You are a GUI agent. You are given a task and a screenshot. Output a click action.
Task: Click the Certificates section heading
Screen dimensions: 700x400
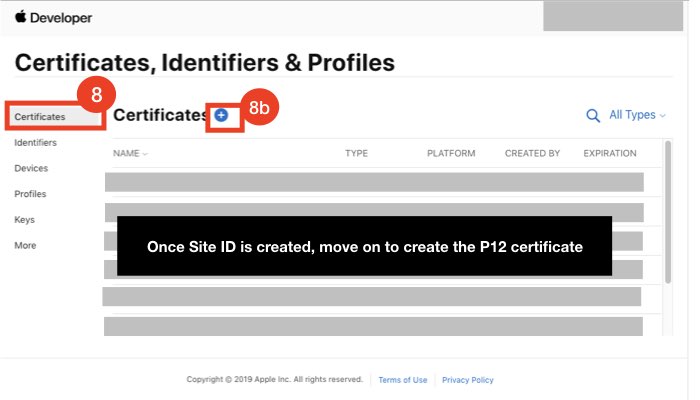point(161,115)
